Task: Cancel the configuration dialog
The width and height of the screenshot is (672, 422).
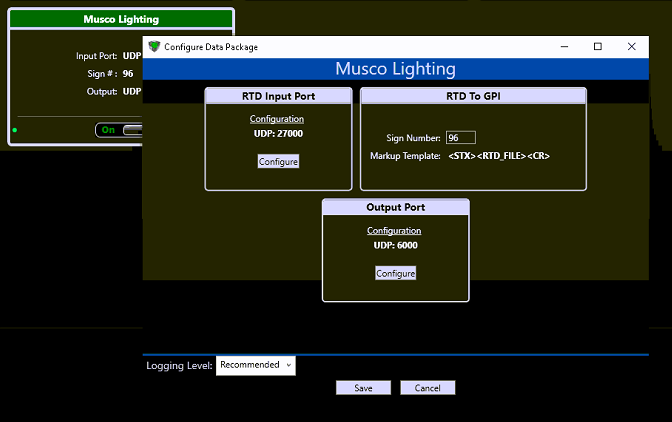Action: coord(427,388)
